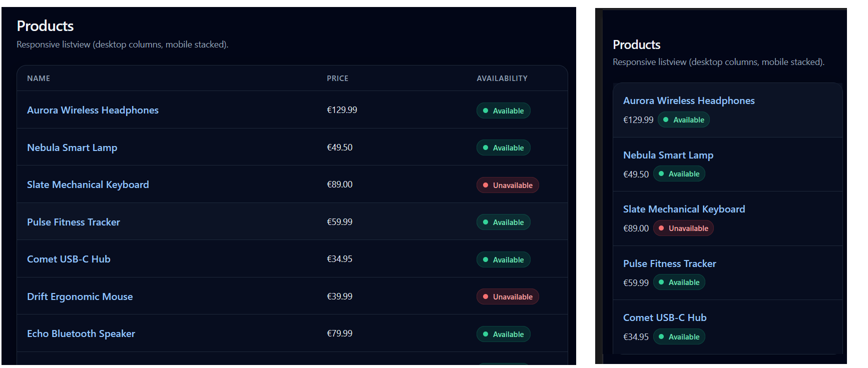Open Comet USB-C Hub in the mobile stacked list

coord(664,317)
